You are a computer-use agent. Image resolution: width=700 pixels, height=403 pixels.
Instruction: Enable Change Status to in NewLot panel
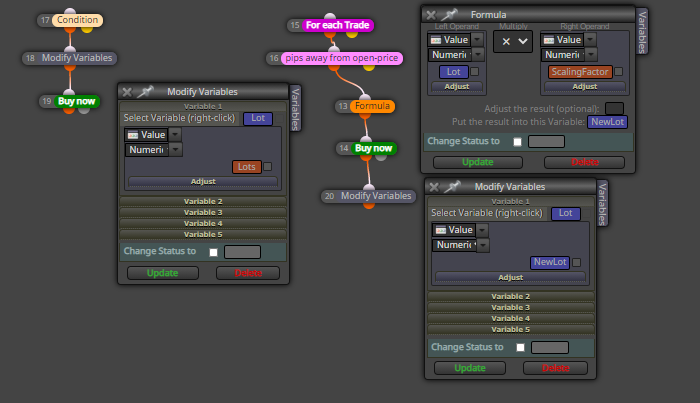(520, 347)
